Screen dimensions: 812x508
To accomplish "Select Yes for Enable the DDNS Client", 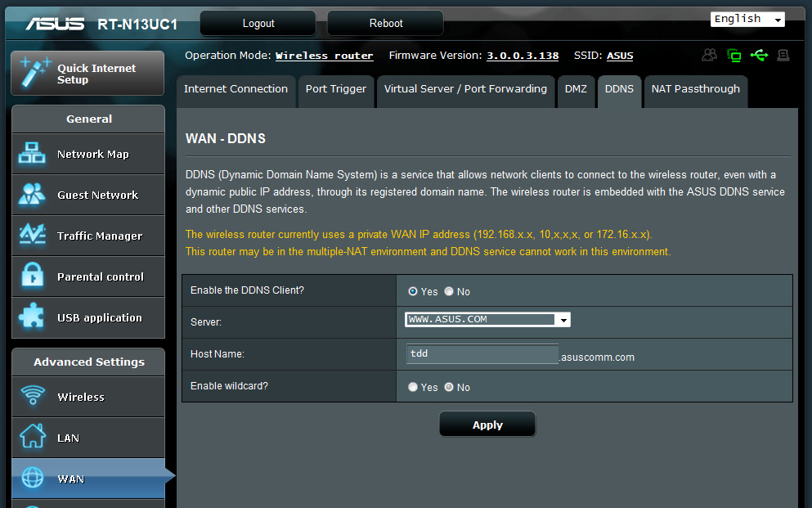I will pyautogui.click(x=413, y=291).
